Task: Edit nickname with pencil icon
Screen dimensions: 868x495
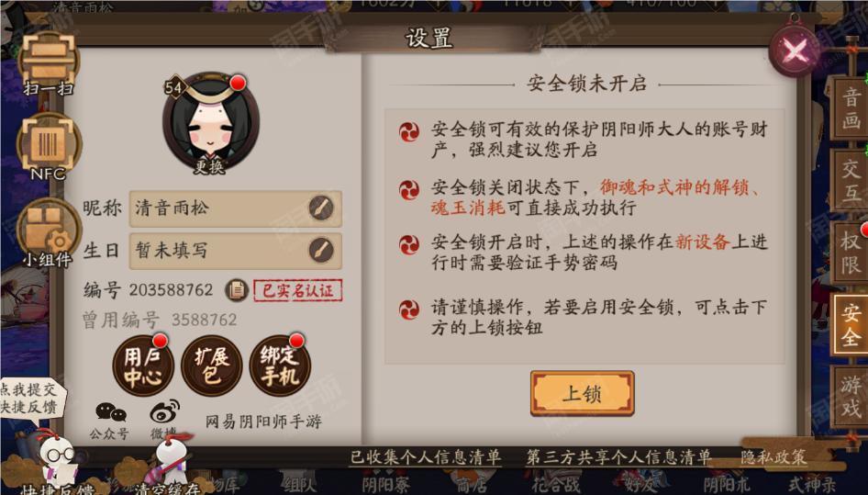Action: (x=322, y=208)
